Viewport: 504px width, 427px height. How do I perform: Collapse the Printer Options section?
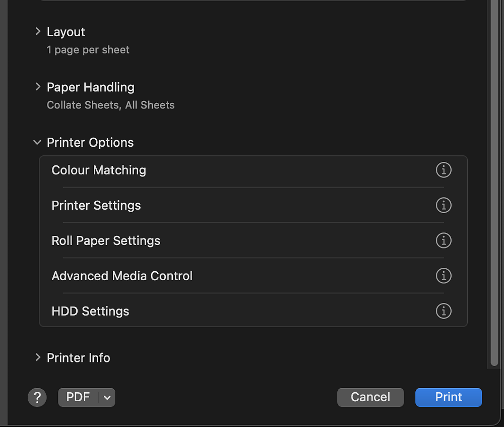(37, 142)
